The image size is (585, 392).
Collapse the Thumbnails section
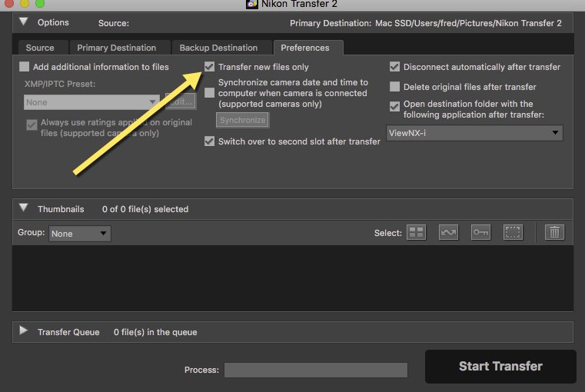tap(24, 208)
